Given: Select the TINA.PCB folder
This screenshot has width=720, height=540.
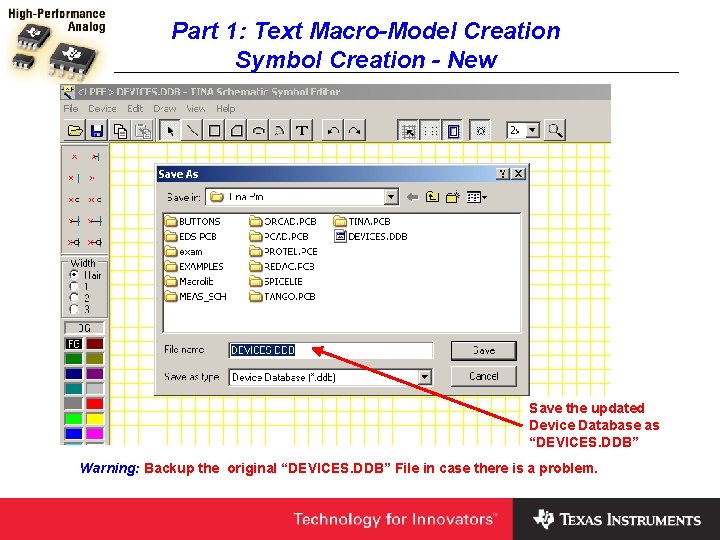Looking at the screenshot, I should click(x=362, y=221).
